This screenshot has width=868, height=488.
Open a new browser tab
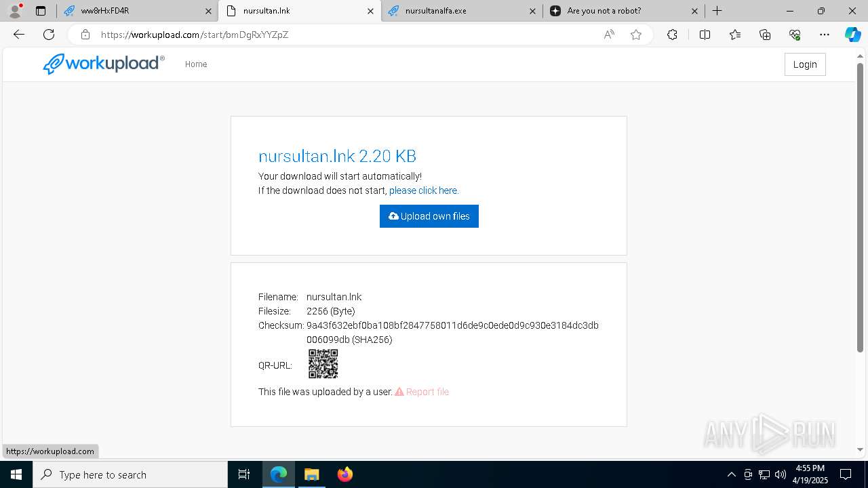point(717,11)
